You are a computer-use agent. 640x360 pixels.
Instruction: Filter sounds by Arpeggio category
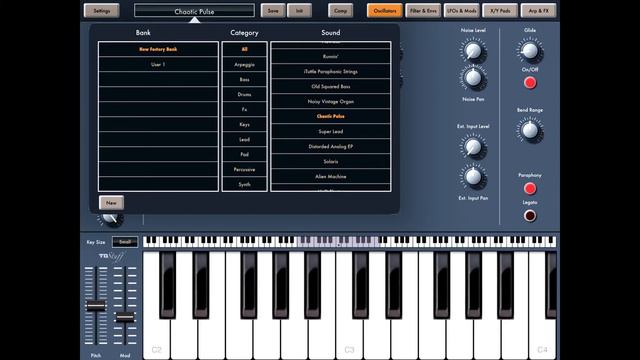tap(244, 64)
